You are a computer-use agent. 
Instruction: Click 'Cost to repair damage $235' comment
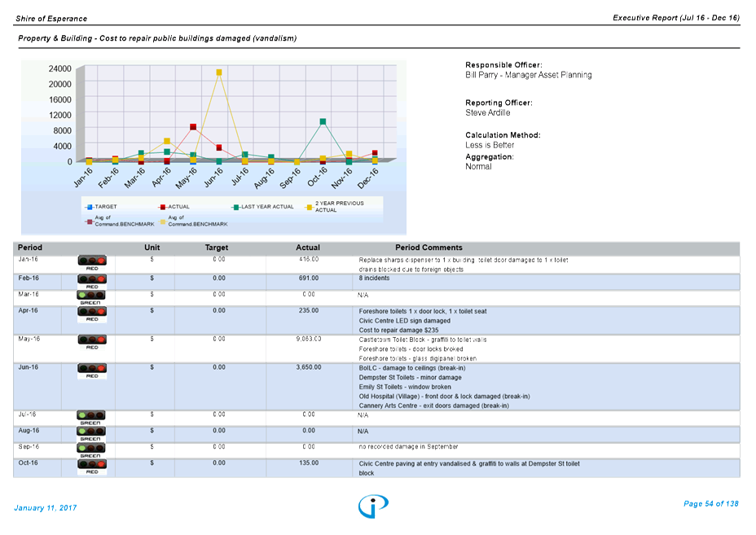pyautogui.click(x=398, y=330)
